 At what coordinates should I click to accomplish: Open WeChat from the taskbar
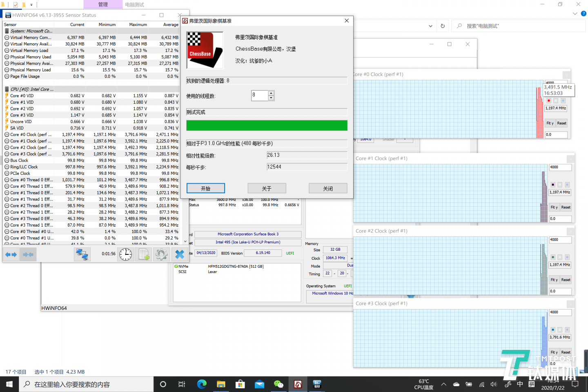278,384
